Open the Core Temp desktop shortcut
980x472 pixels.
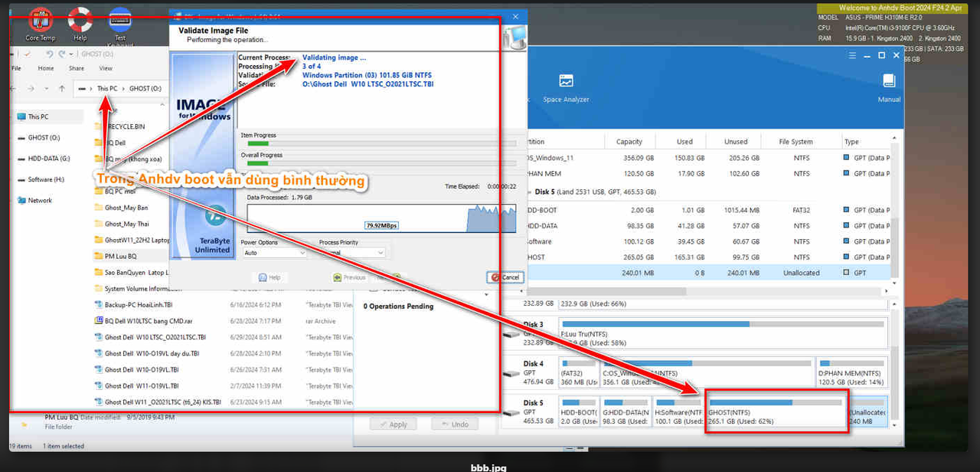tap(40, 23)
